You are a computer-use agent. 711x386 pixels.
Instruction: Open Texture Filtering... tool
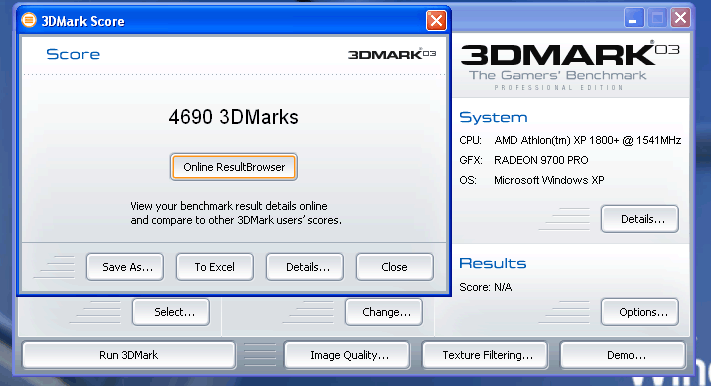click(x=485, y=355)
